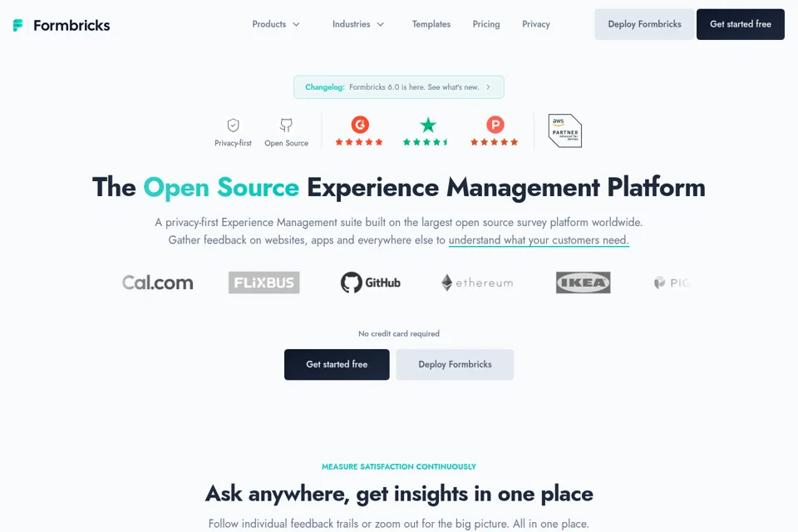The width and height of the screenshot is (798, 532).
Task: Click the Formbricks logo icon
Action: [x=17, y=25]
